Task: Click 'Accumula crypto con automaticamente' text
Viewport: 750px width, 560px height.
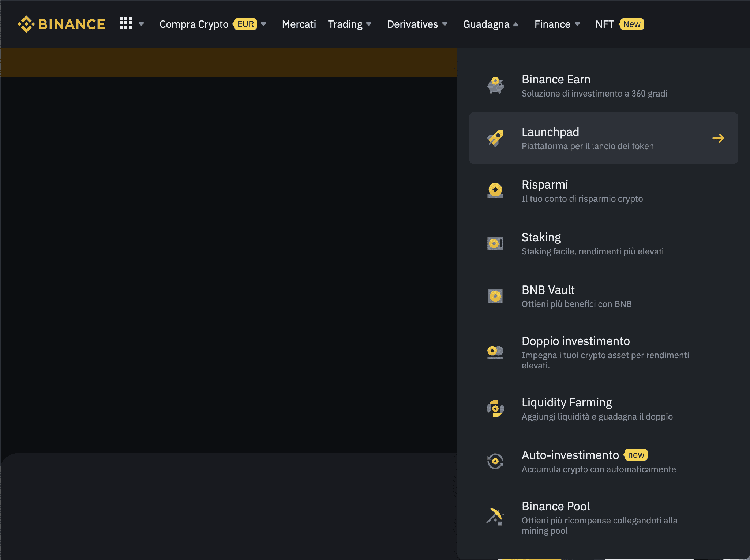Action: pos(599,469)
